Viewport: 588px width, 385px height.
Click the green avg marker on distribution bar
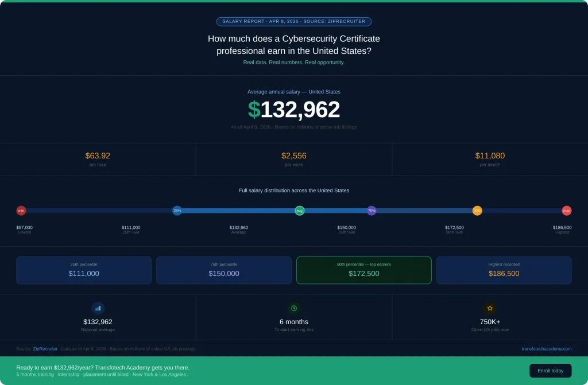[299, 211]
